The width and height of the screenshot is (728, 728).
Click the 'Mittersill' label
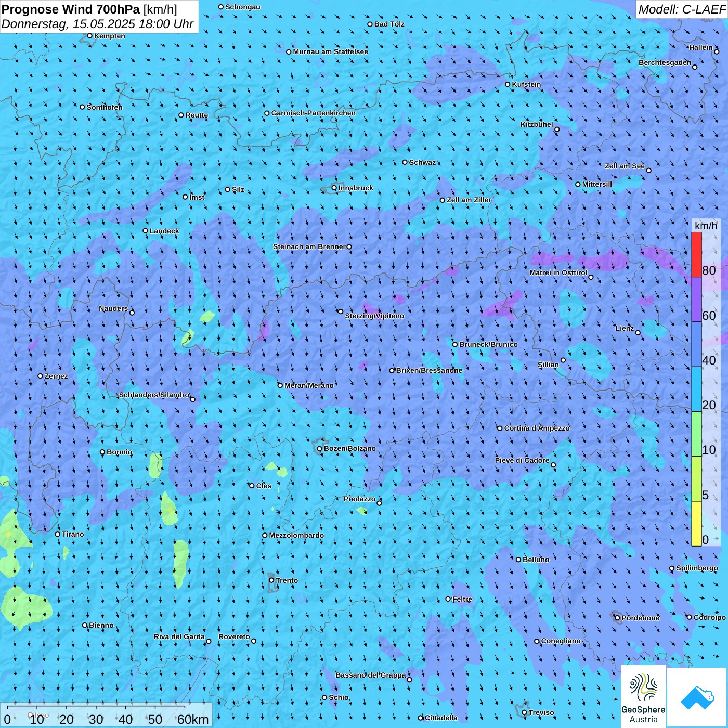(x=597, y=184)
